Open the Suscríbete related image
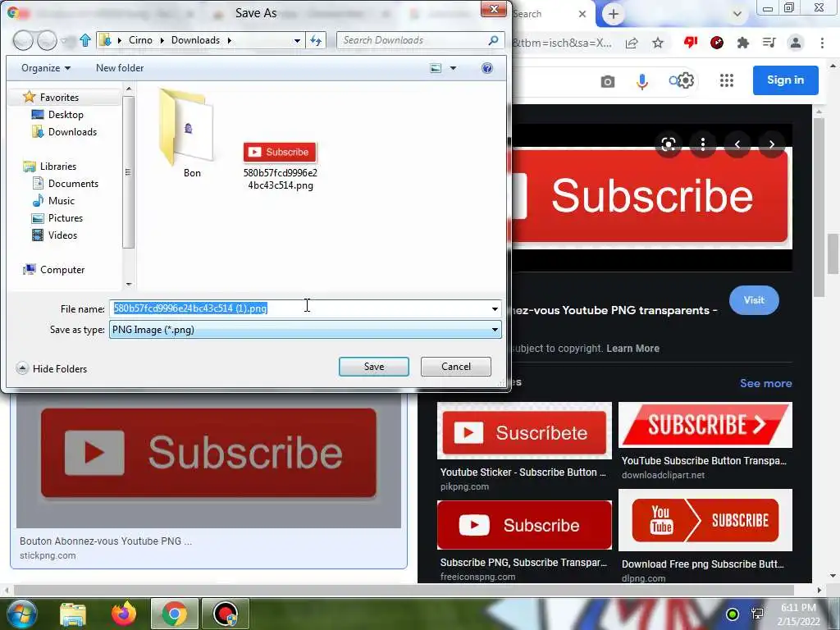The height and width of the screenshot is (630, 840). 524,431
